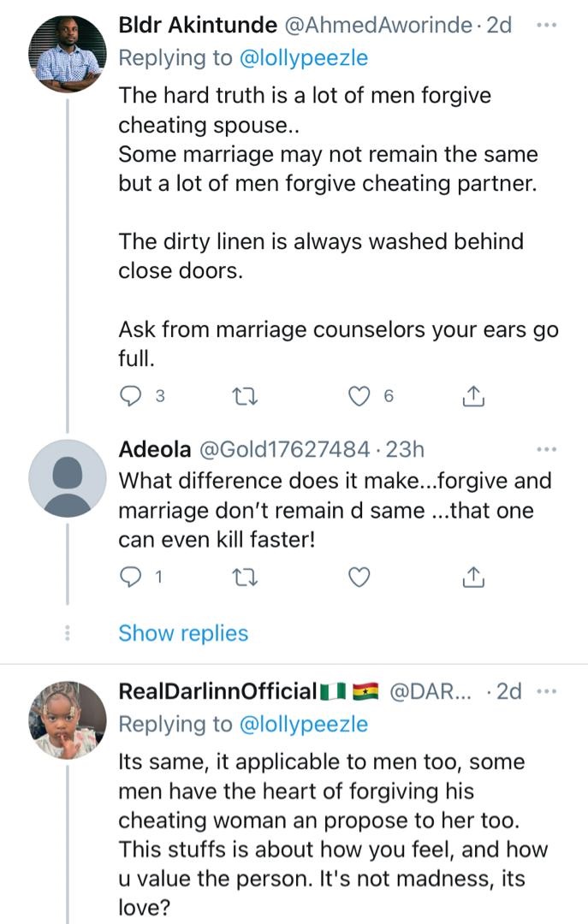
Task: Like Adeola's tweet
Action: pyautogui.click(x=360, y=578)
